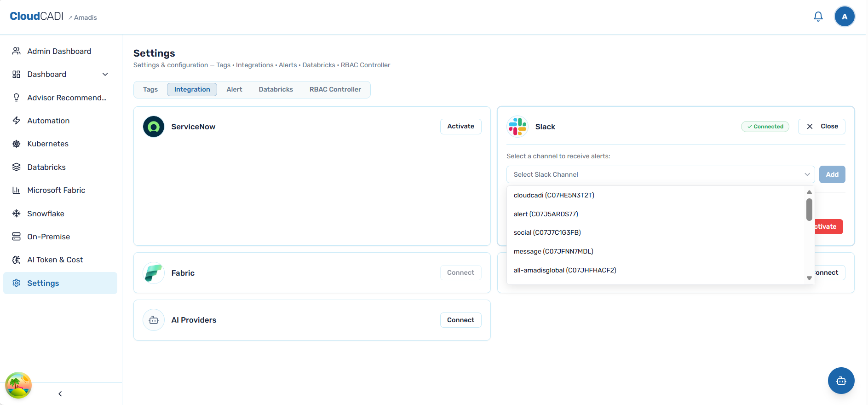Click the red Deactivate button for Slack
This screenshot has height=405, width=868.
point(828,226)
